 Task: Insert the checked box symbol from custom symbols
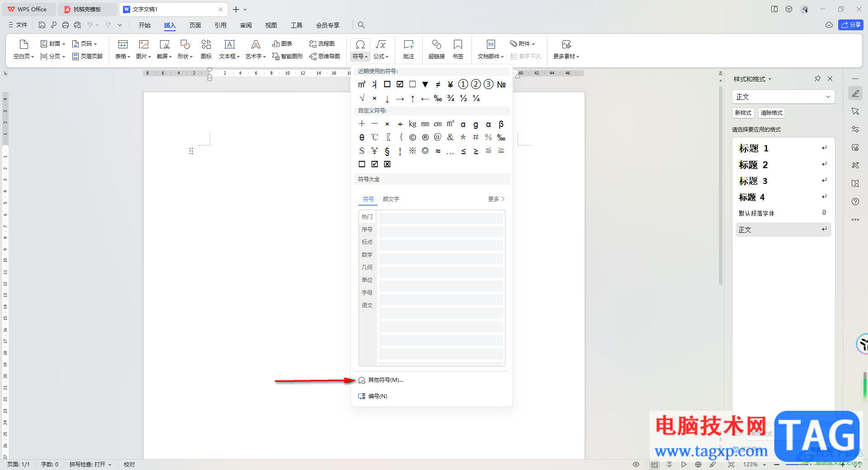[x=375, y=164]
